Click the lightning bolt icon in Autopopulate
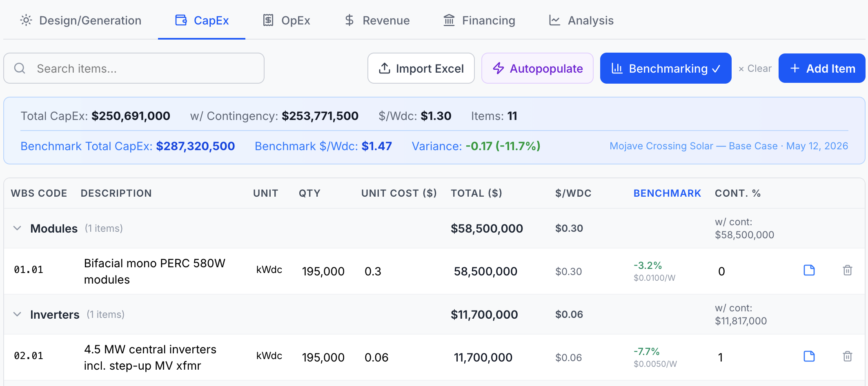Viewport: 868px width, 386px height. tap(499, 68)
